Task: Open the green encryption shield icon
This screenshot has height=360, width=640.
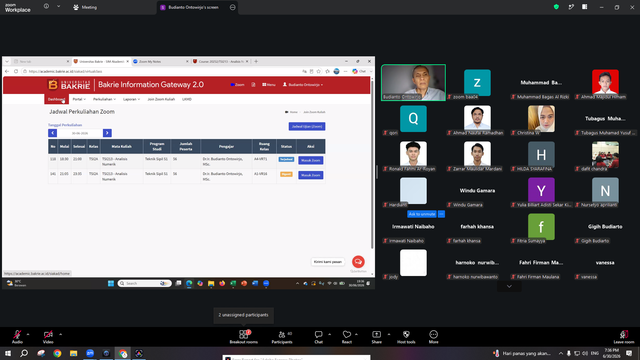Action: [x=556, y=7]
